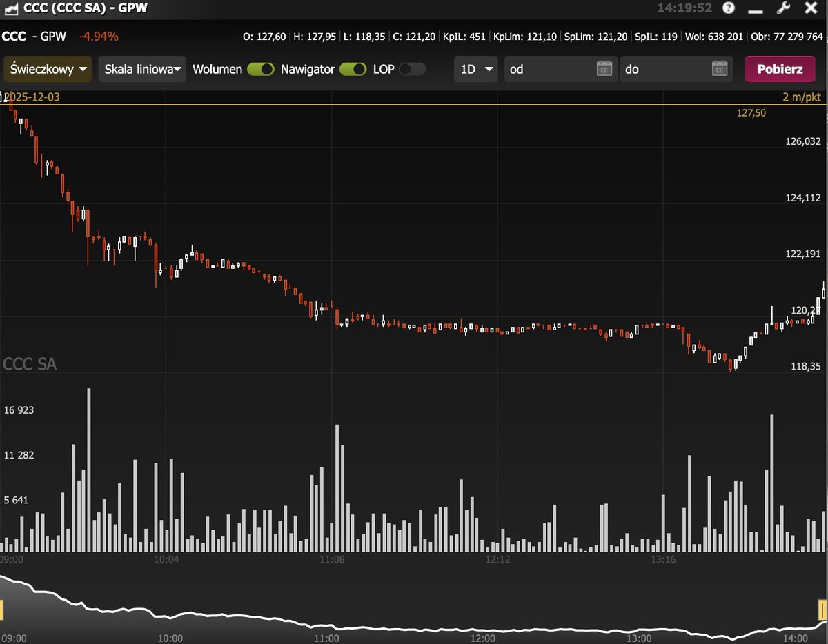Click the KpLim value 121,10
Screen dimensions: 828x644
542,37
